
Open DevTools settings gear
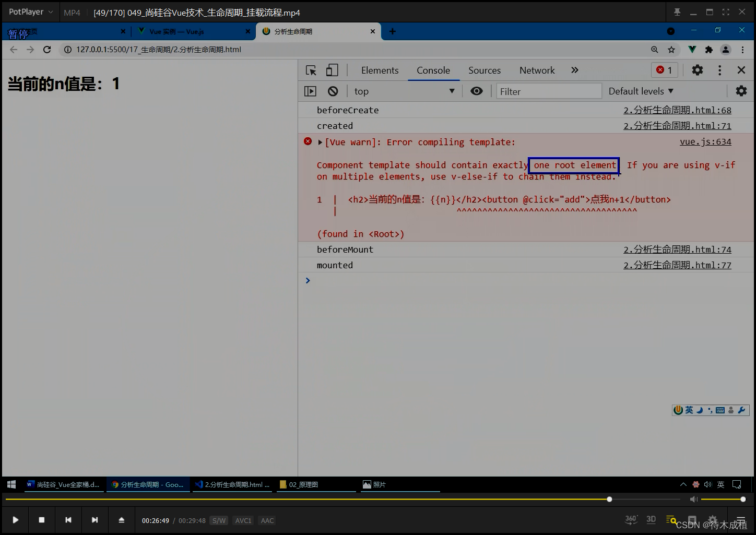coord(698,70)
